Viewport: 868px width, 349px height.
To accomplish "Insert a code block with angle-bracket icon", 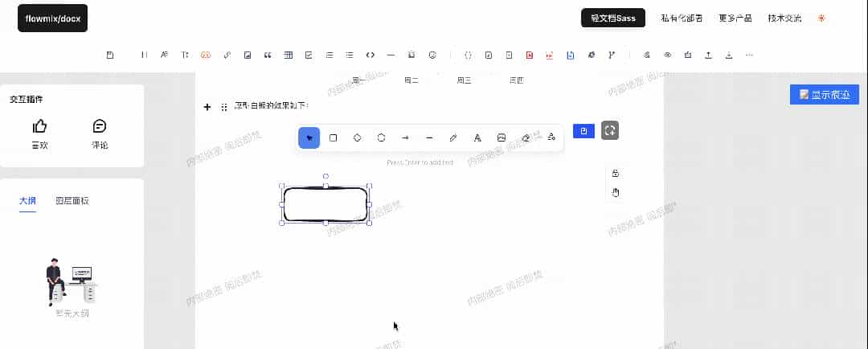I will 371,55.
